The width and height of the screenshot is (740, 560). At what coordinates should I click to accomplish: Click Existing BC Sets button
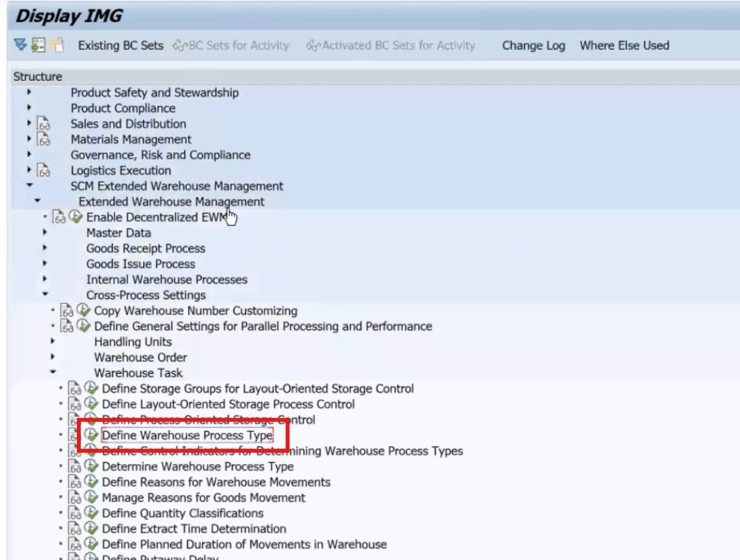(x=121, y=45)
